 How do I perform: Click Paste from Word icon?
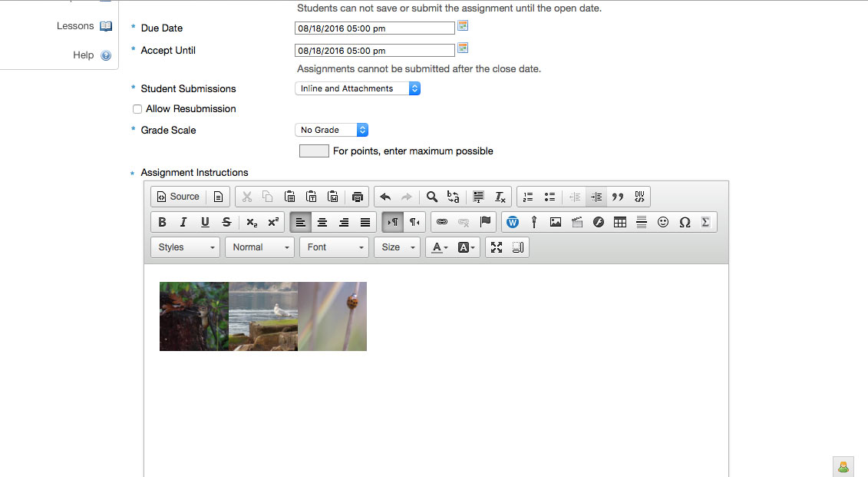[333, 197]
